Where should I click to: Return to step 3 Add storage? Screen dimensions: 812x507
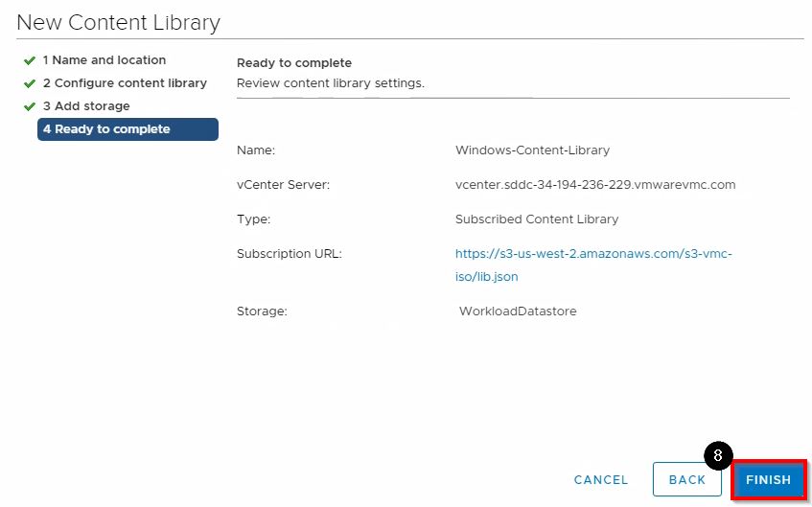point(86,106)
